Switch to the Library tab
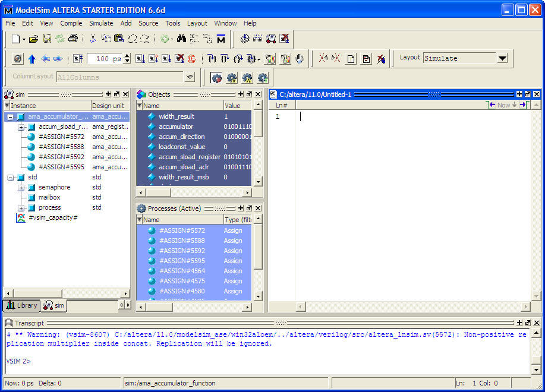545x392 pixels. click(22, 305)
